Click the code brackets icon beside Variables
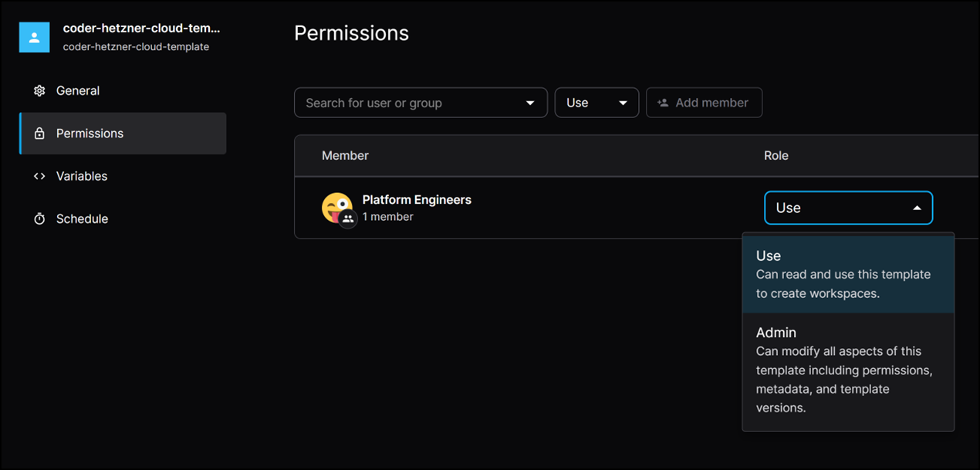Viewport: 980px width, 470px height. pyautogui.click(x=39, y=176)
